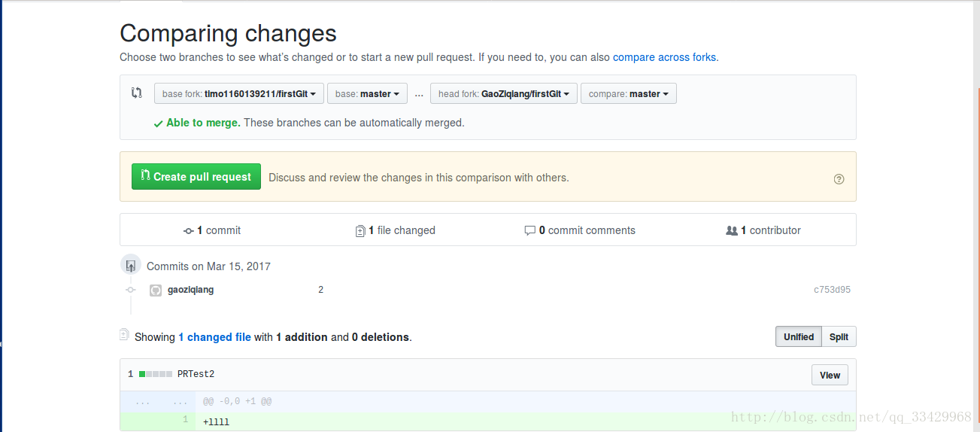Click the file list icon beside Showing
The width and height of the screenshot is (980, 432).
coord(124,334)
